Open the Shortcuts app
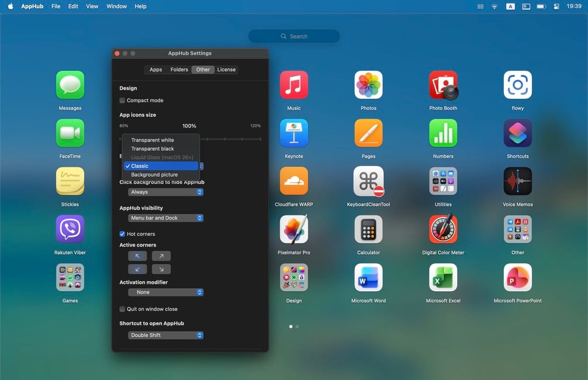 (518, 133)
